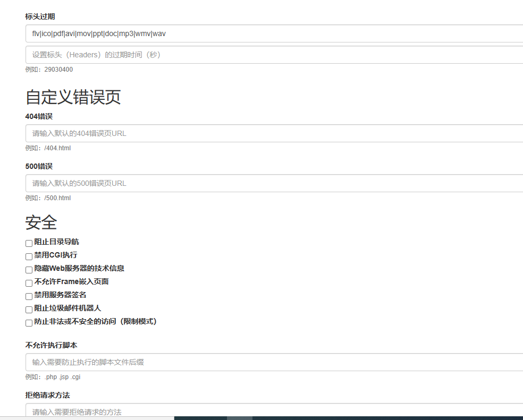Screen dimensions: 523x420
Task: Enable 防止非法或不安全的访问（限制模式）checkbox
Action: 29,323
